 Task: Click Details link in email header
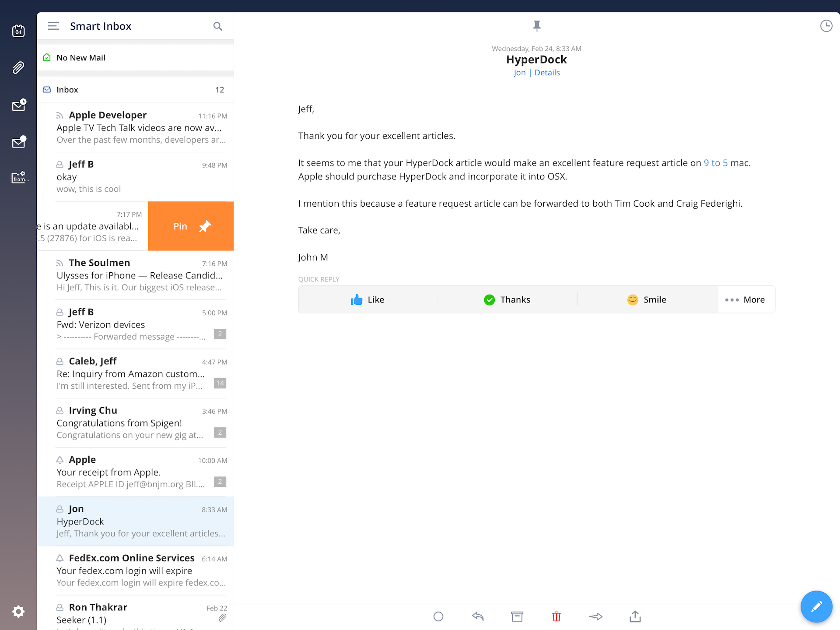click(x=548, y=72)
